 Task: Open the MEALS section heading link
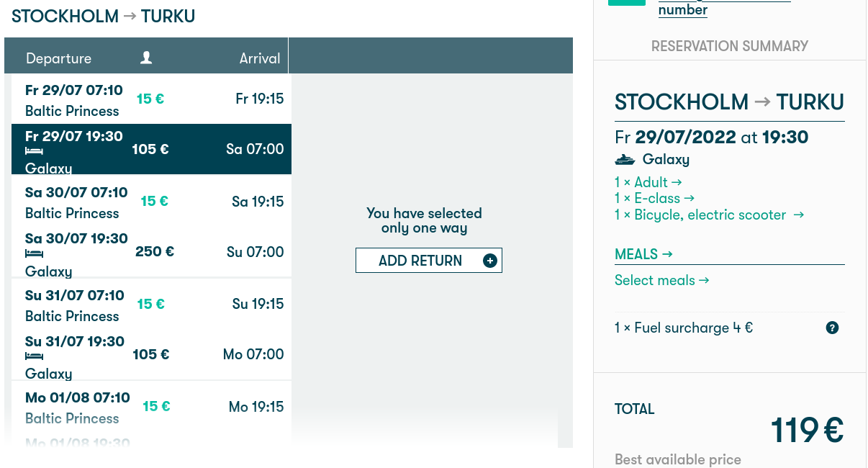[643, 254]
